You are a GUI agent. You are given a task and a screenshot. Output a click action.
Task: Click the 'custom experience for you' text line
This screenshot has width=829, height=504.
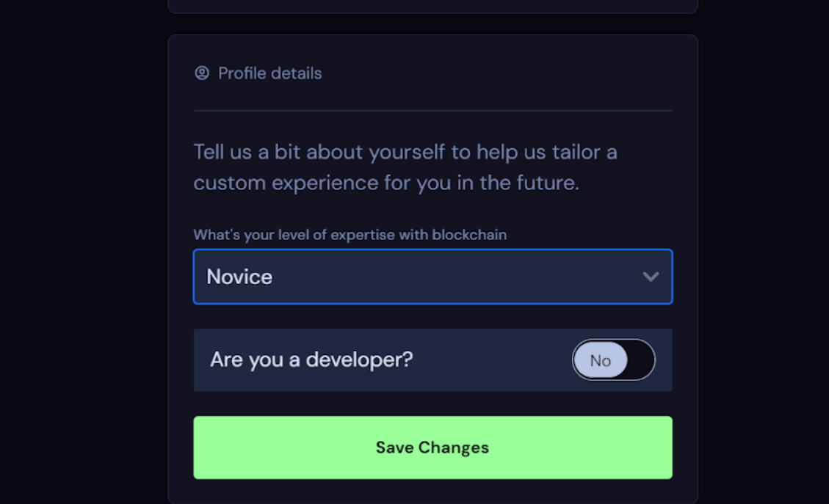pos(386,183)
